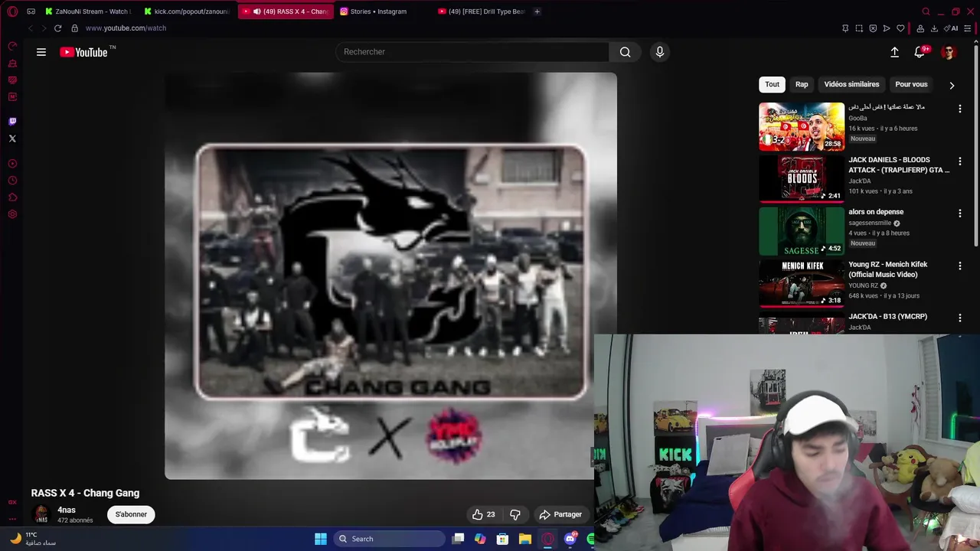Open the BLOODS 2:41 video thumbnail
The image size is (980, 551).
802,178
